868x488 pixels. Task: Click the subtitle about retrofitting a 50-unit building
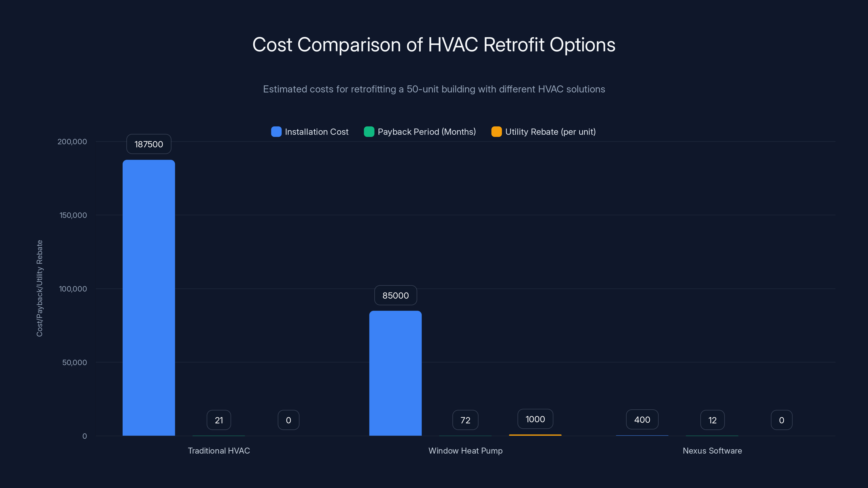click(x=434, y=89)
